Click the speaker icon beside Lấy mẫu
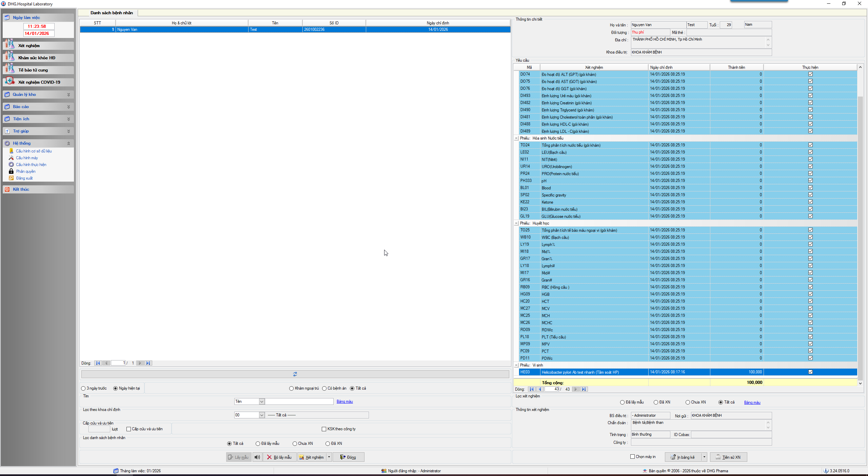Viewport: 868px width, 476px height. (257, 457)
